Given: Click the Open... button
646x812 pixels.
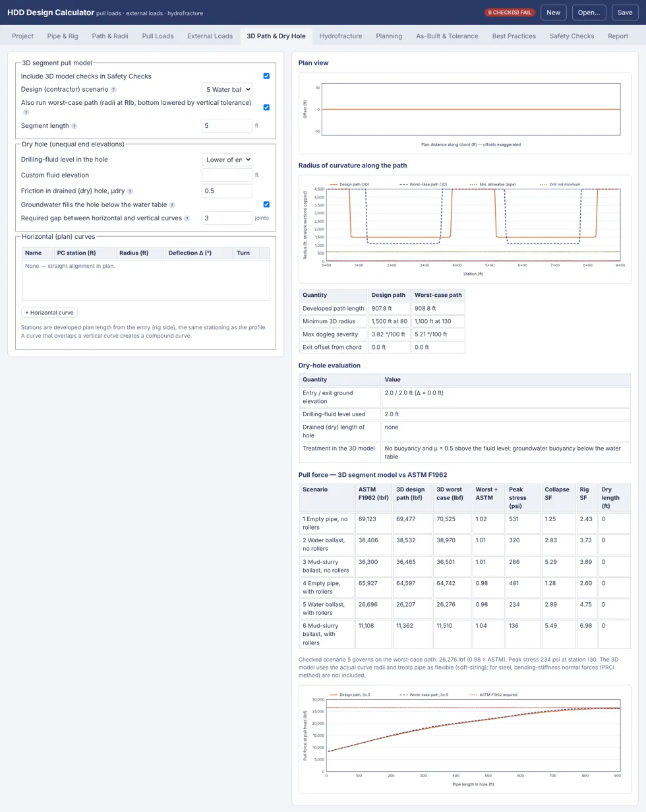Looking at the screenshot, I should tap(589, 13).
